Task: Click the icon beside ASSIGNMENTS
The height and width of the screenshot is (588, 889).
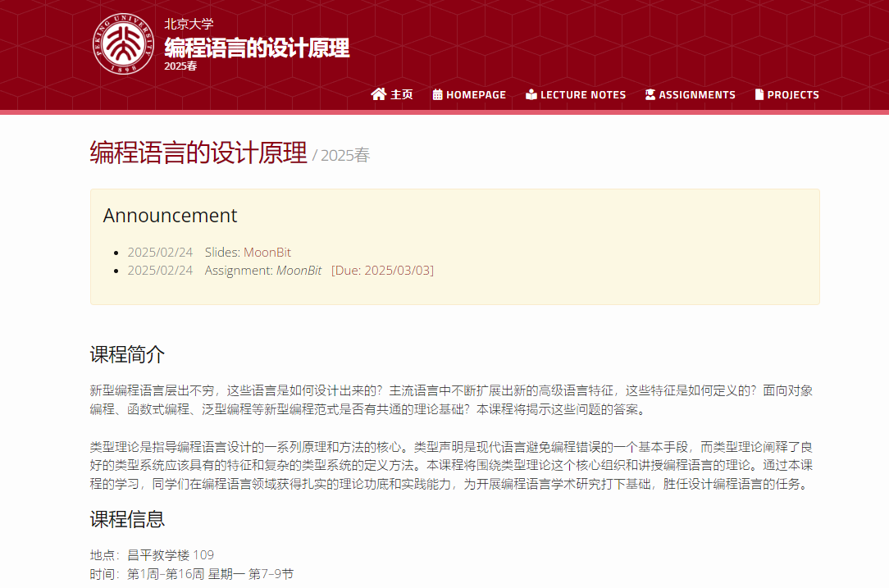Action: pos(650,94)
